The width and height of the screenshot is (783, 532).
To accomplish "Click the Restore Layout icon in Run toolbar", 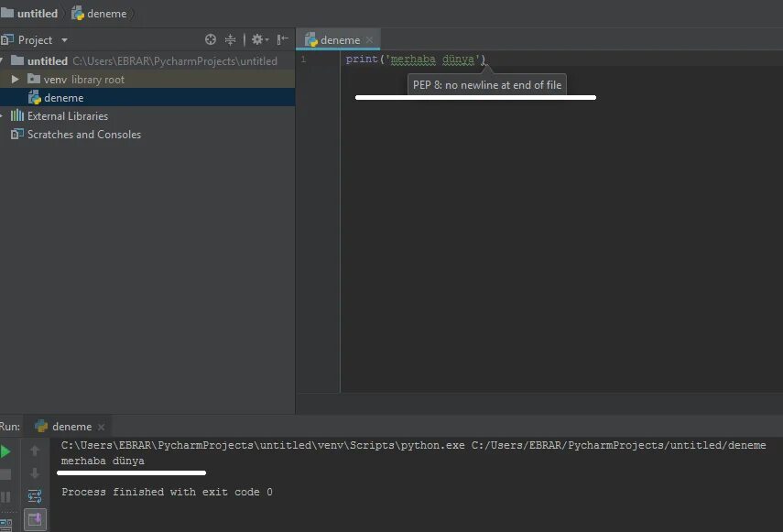I will tap(5, 524).
